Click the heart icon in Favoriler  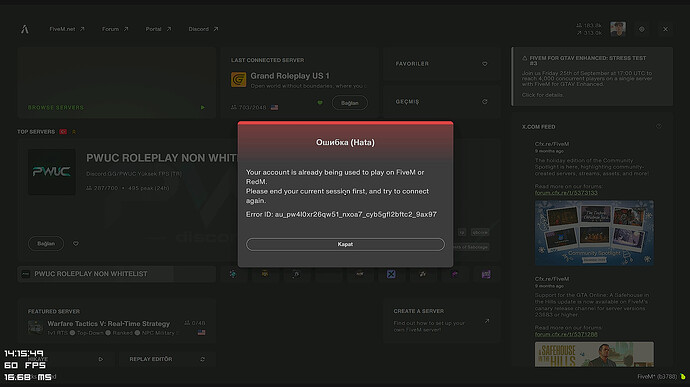[x=484, y=64]
